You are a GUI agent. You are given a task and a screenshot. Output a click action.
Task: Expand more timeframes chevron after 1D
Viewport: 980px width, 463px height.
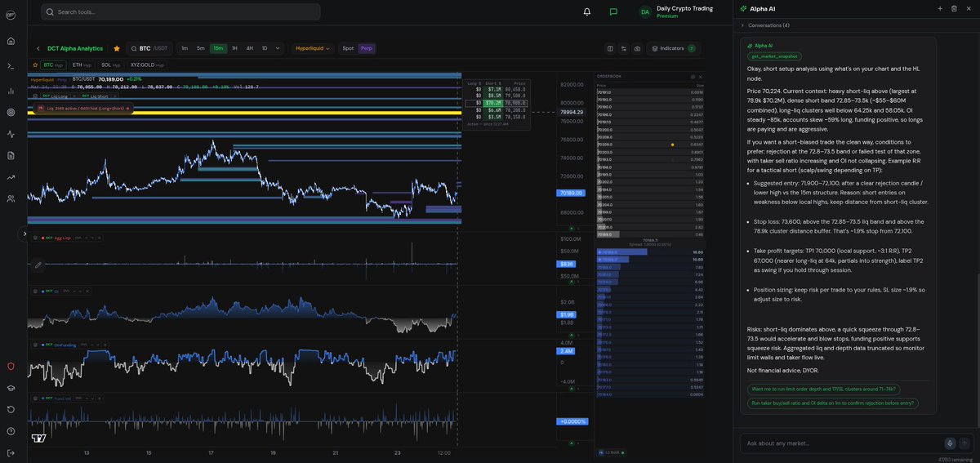click(x=278, y=48)
